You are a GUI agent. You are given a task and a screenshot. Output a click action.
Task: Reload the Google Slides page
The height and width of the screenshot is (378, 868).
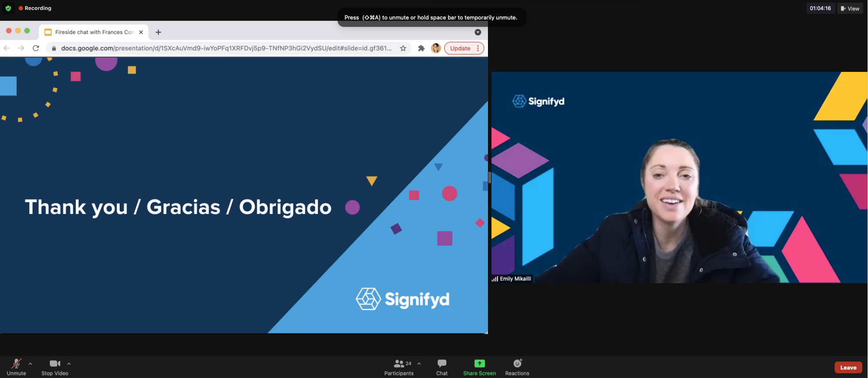pos(36,48)
